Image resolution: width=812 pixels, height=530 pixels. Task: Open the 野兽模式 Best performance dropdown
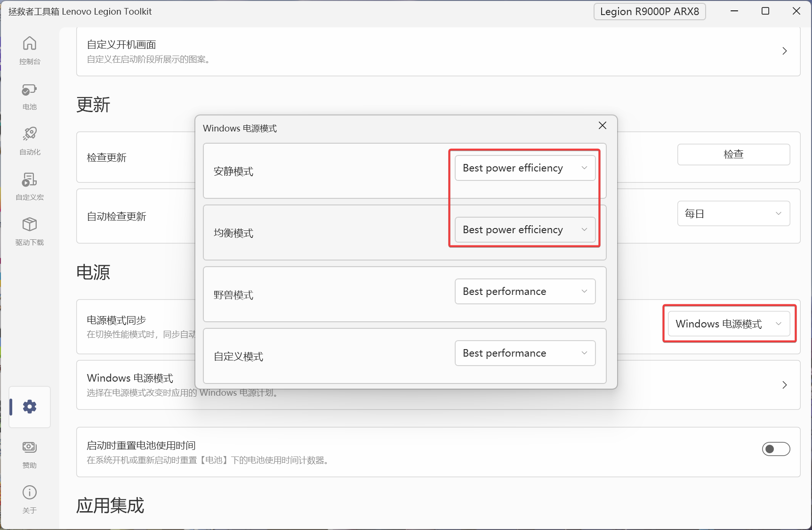[525, 292]
